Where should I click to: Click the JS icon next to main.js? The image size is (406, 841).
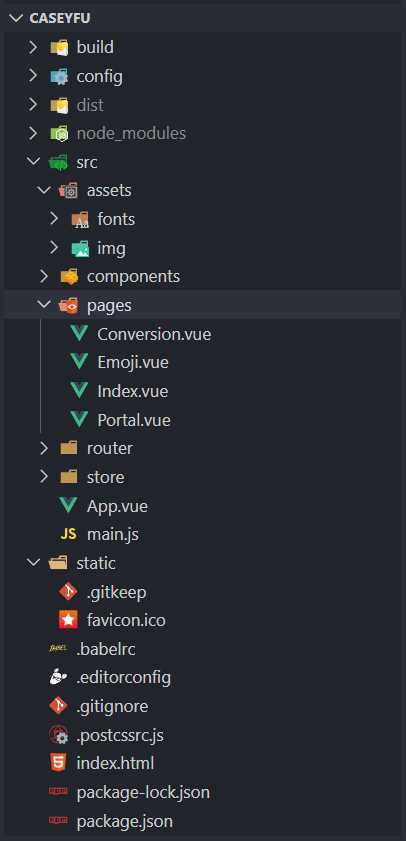point(69,535)
